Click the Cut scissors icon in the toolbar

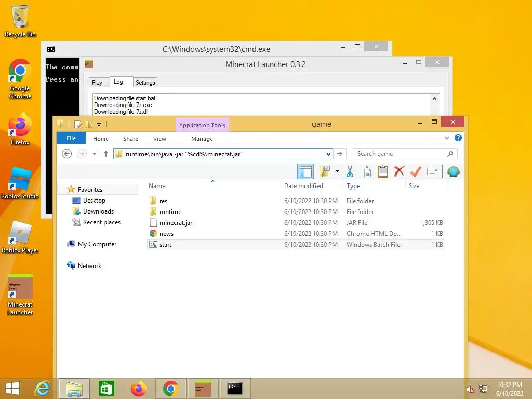click(x=350, y=171)
